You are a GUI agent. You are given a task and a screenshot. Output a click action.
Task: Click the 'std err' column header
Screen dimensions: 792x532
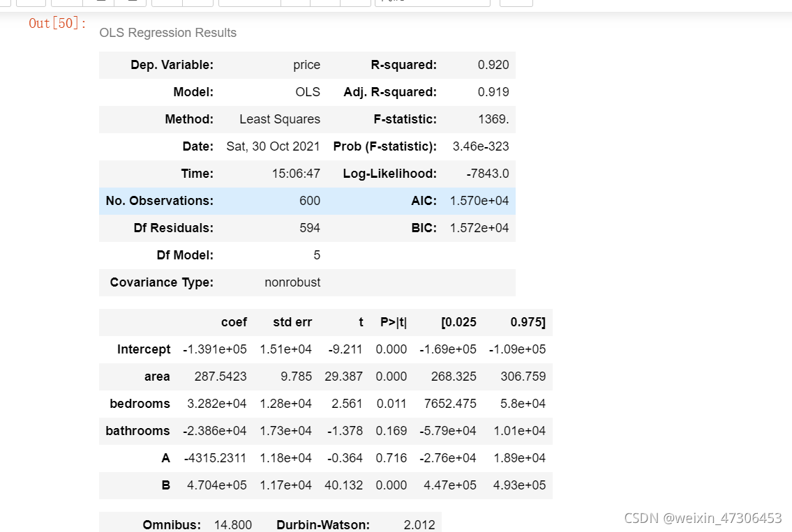(292, 323)
